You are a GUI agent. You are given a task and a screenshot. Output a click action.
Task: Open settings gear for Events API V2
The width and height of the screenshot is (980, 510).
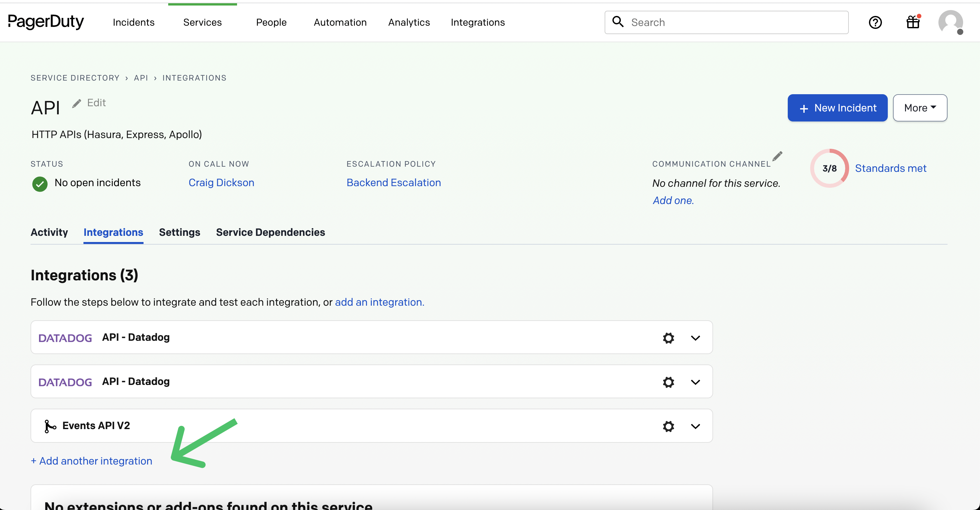click(668, 426)
